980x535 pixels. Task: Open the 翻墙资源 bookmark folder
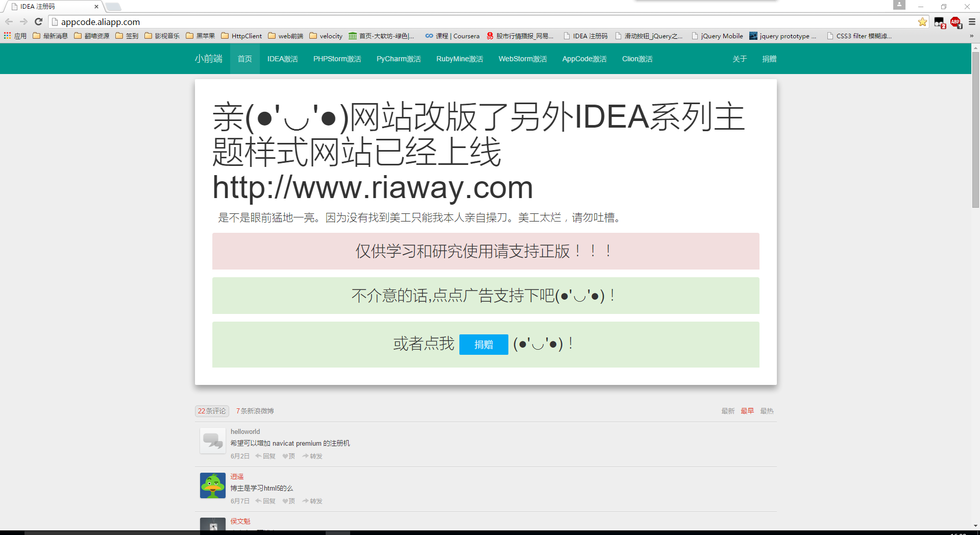pos(92,36)
